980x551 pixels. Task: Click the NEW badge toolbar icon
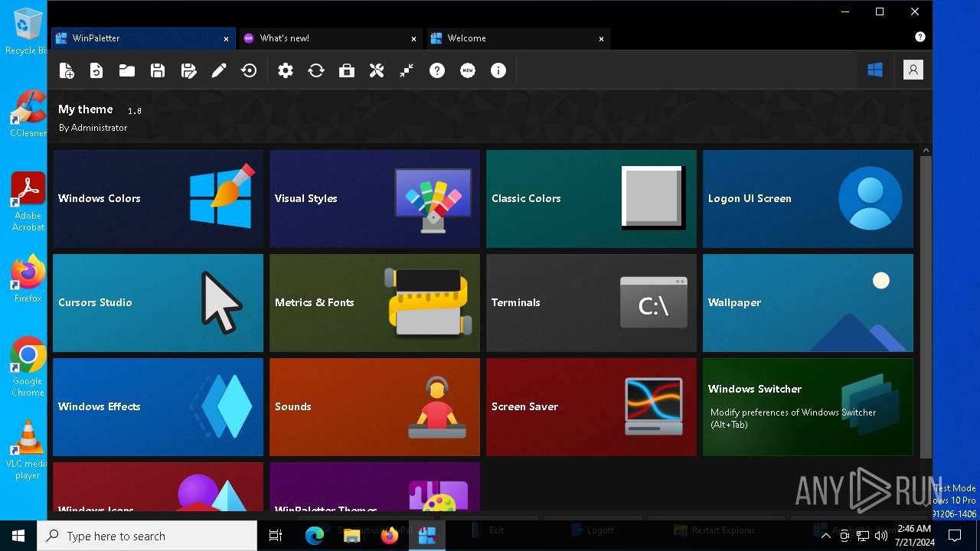468,70
